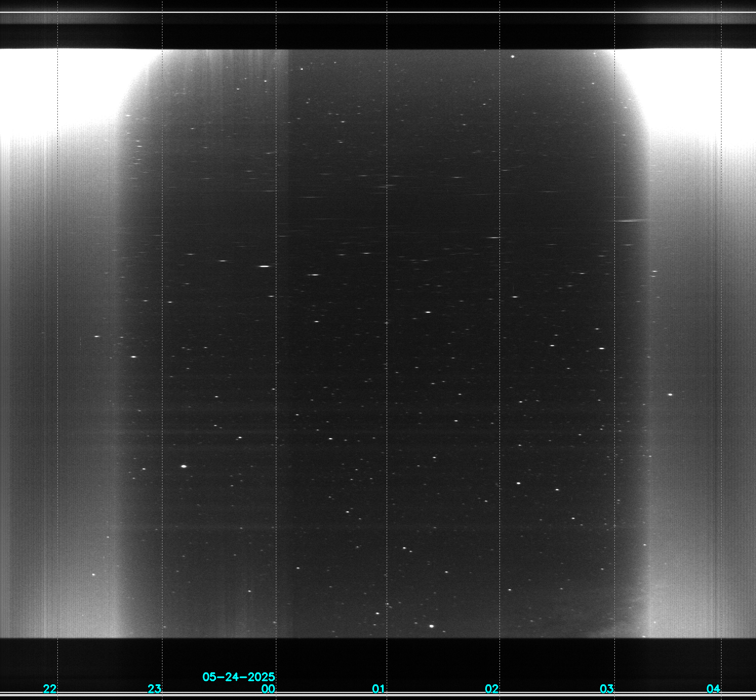756x700 pixels.
Task: Click the 04 hour label
Action: click(x=713, y=689)
